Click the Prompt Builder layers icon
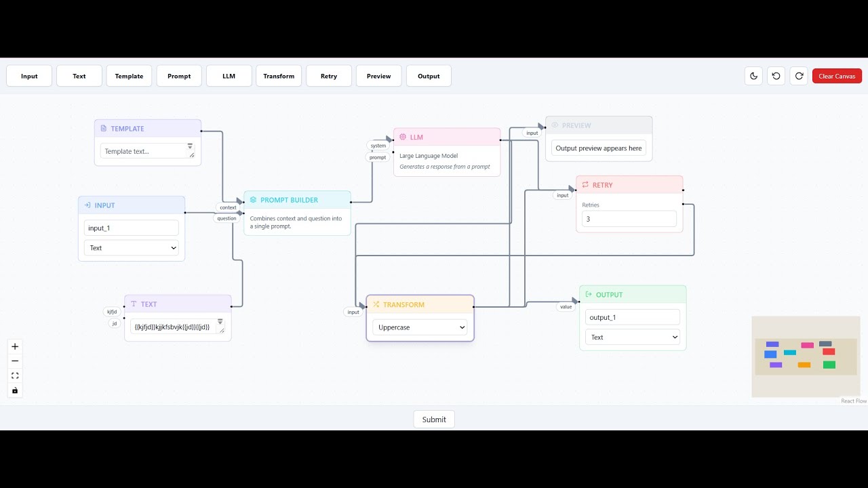 point(253,200)
